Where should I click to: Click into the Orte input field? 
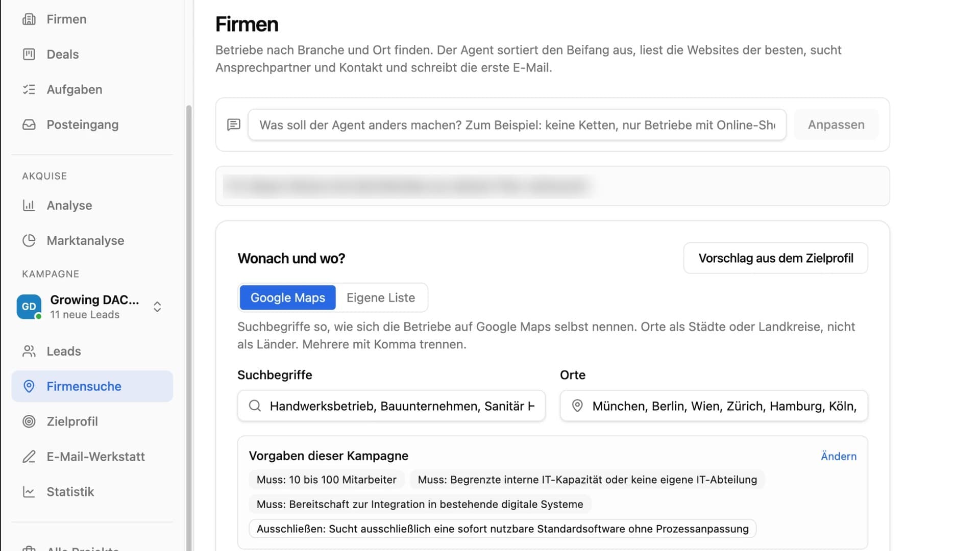pyautogui.click(x=714, y=406)
